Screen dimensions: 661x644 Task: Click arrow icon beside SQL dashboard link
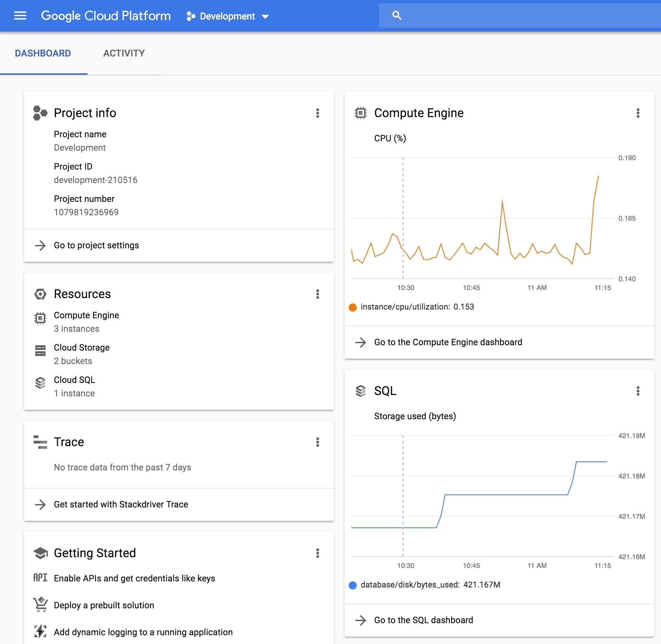pos(360,620)
